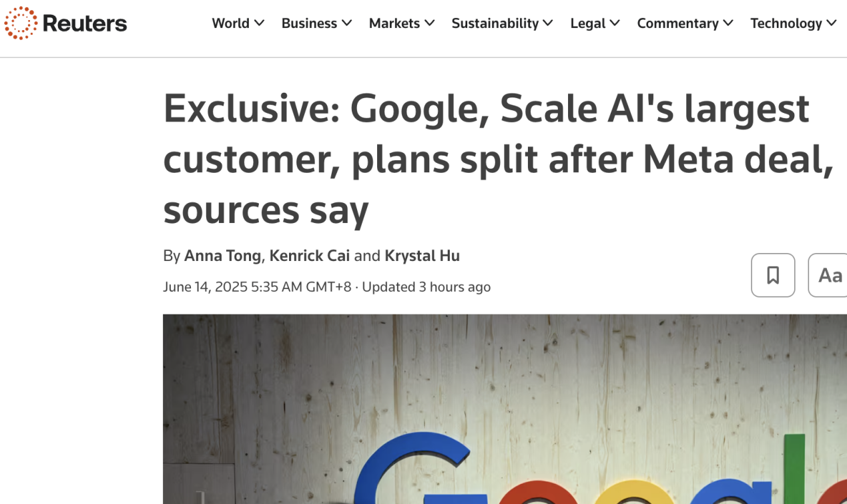Open the Sustainability dropdown chevron
Viewport: 847px width, 504px height.
tap(548, 23)
